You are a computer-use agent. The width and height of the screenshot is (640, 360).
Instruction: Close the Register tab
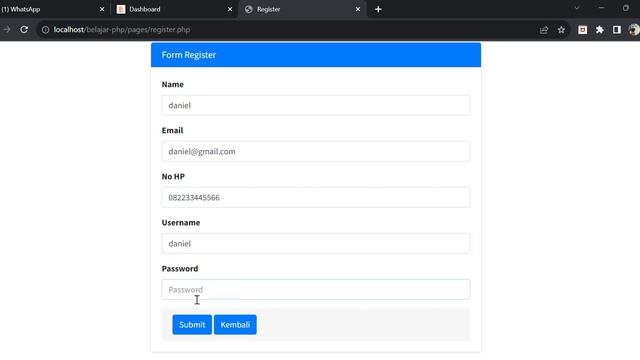pyautogui.click(x=358, y=9)
